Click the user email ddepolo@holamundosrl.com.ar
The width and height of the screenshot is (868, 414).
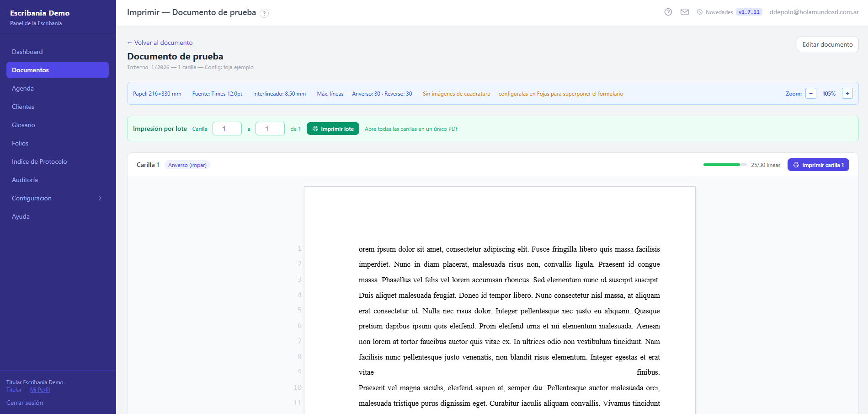(814, 12)
